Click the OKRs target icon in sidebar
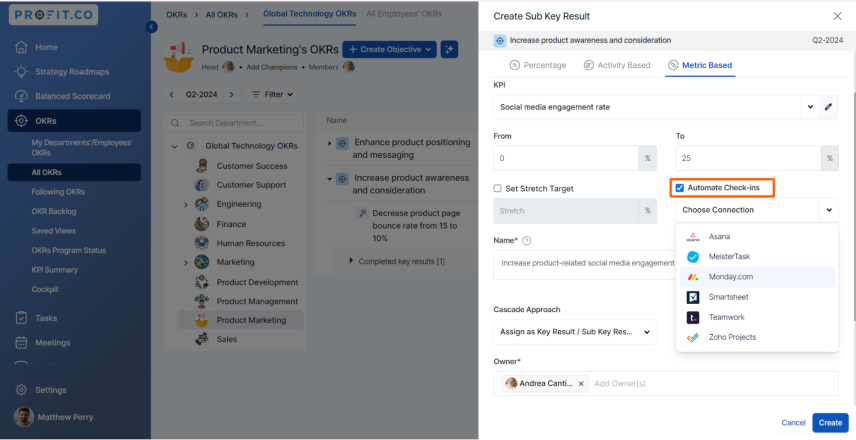This screenshot has width=856, height=440. pyautogui.click(x=21, y=121)
